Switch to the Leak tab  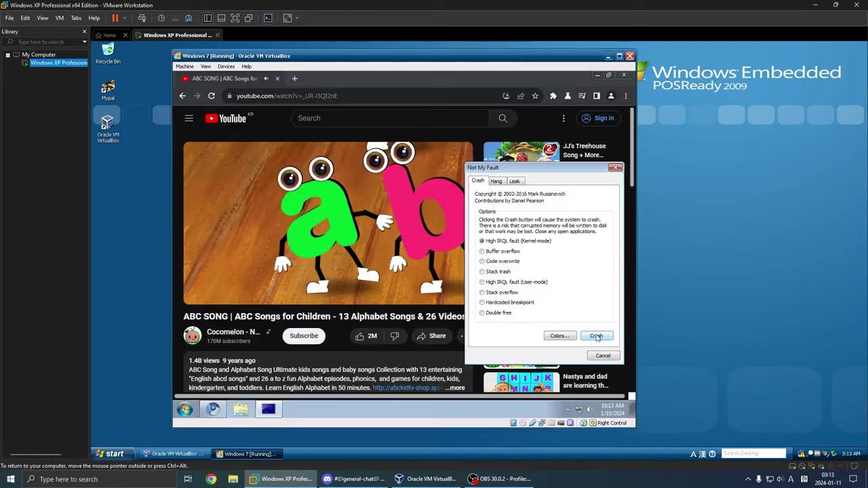tap(515, 182)
